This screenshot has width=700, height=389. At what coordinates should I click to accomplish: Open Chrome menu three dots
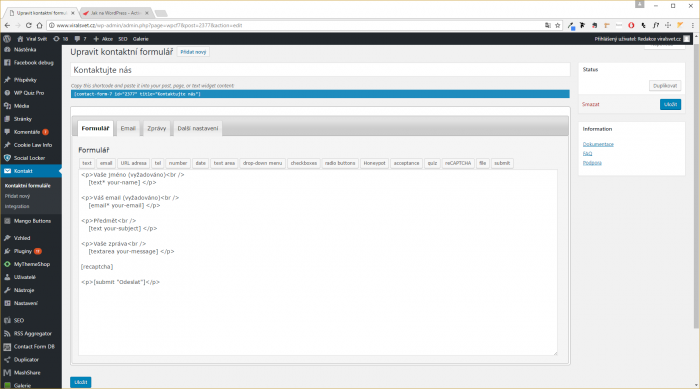point(692,25)
